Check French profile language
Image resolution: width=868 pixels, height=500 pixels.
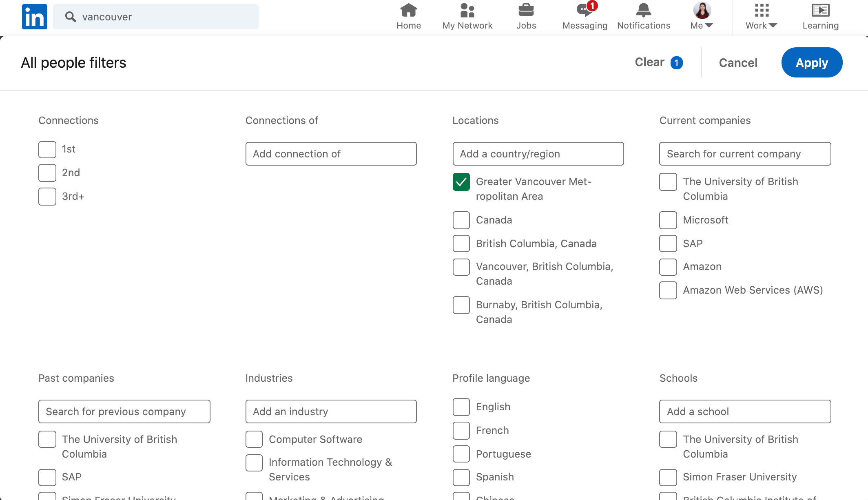pyautogui.click(x=461, y=431)
